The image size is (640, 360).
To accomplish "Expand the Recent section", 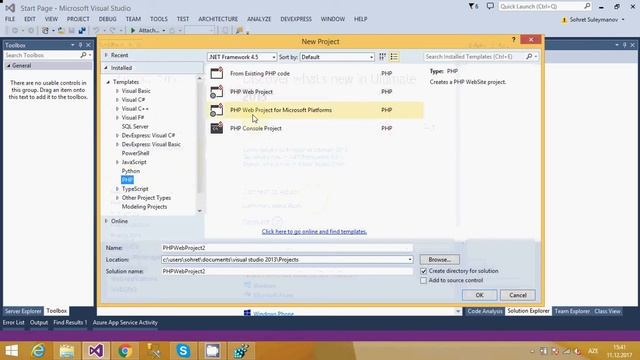I will tap(106, 55).
